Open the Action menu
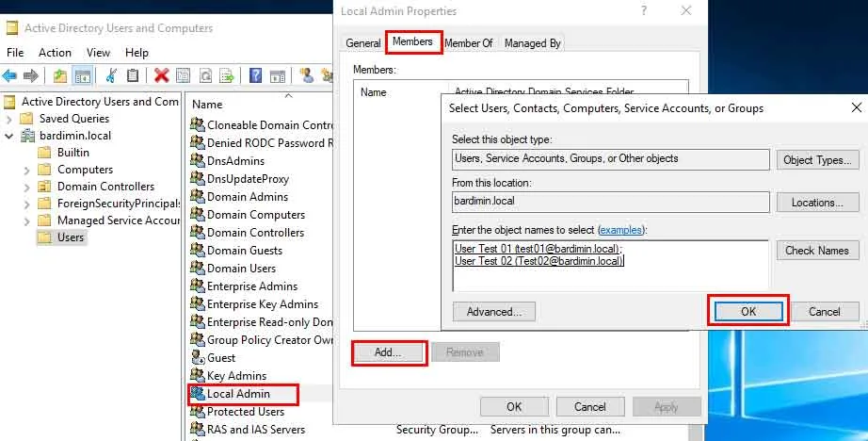This screenshot has width=868, height=441. click(55, 53)
